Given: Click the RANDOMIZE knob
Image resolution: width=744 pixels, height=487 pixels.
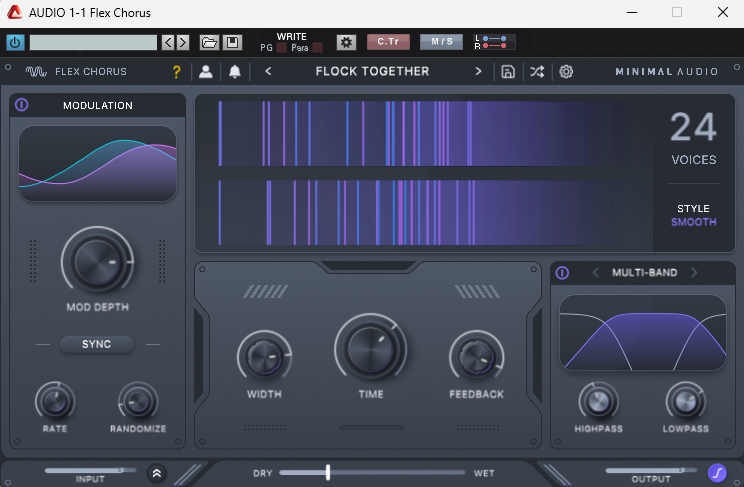Looking at the screenshot, I should [x=138, y=402].
